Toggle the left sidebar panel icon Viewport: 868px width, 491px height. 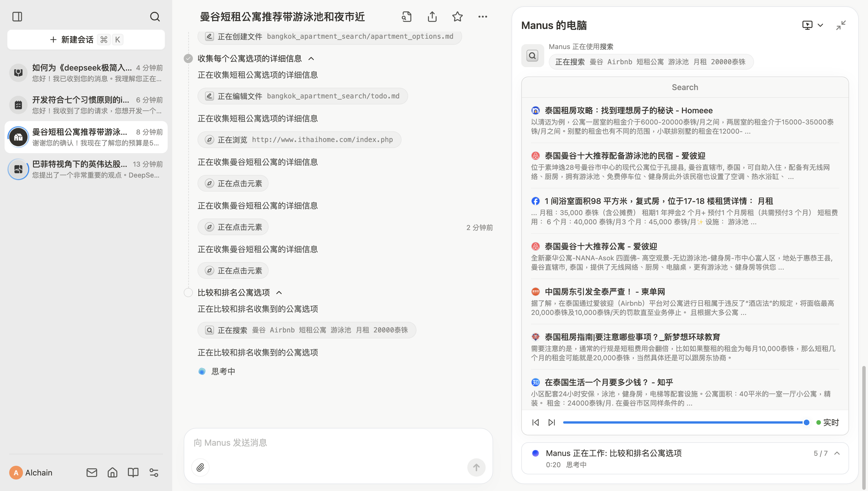(17, 17)
